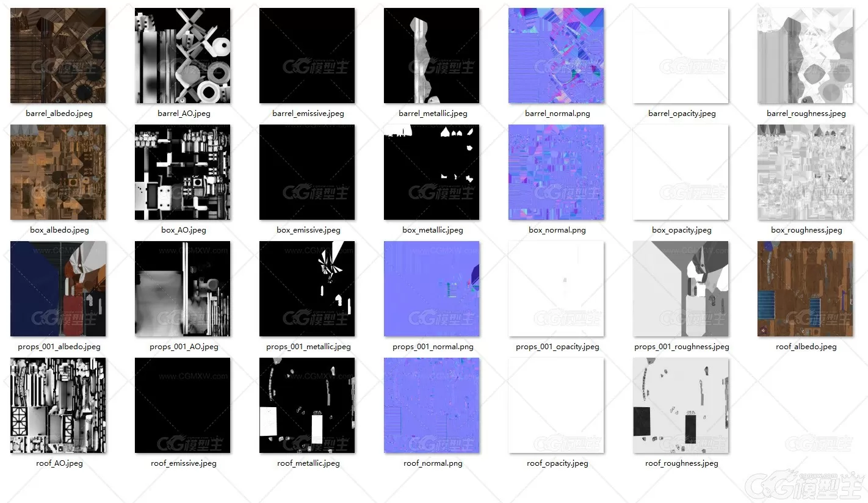Select the props_001_AO.jpeg thumbnail
868x503 pixels.
point(183,289)
